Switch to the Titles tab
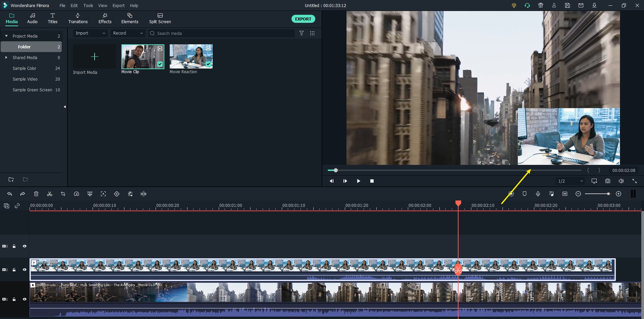644x319 pixels. tap(53, 18)
